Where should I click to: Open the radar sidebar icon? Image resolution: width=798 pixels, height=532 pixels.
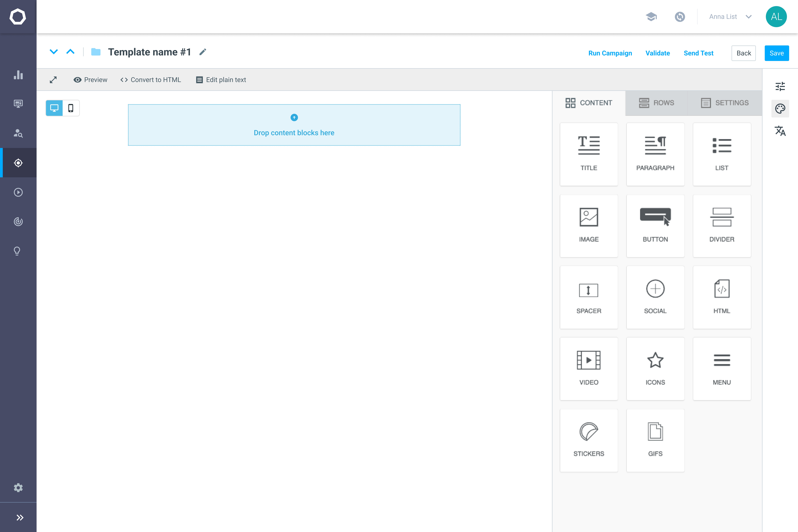[x=18, y=222]
